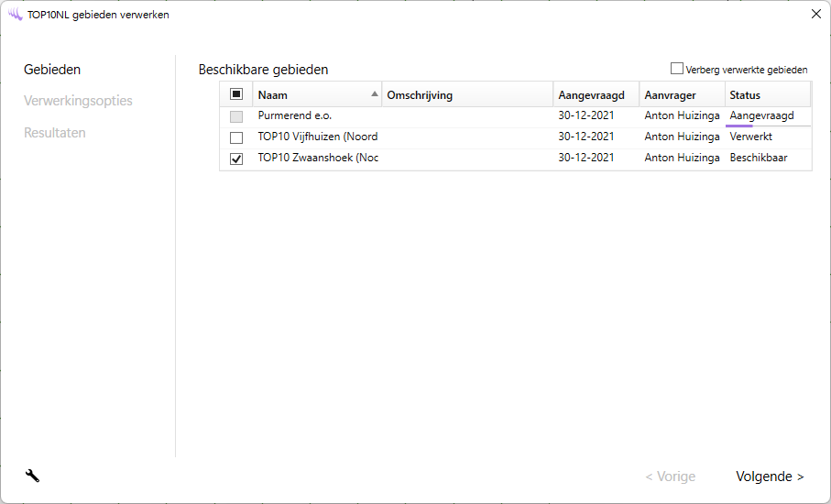The image size is (831, 504).
Task: Go back using the Vorige button
Action: click(670, 477)
